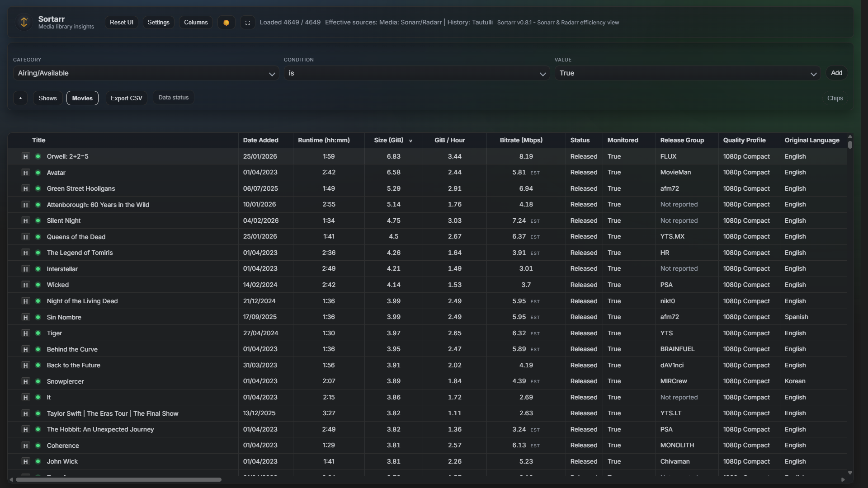868x488 pixels.
Task: Click the H badge beside Avatar
Action: (25, 173)
